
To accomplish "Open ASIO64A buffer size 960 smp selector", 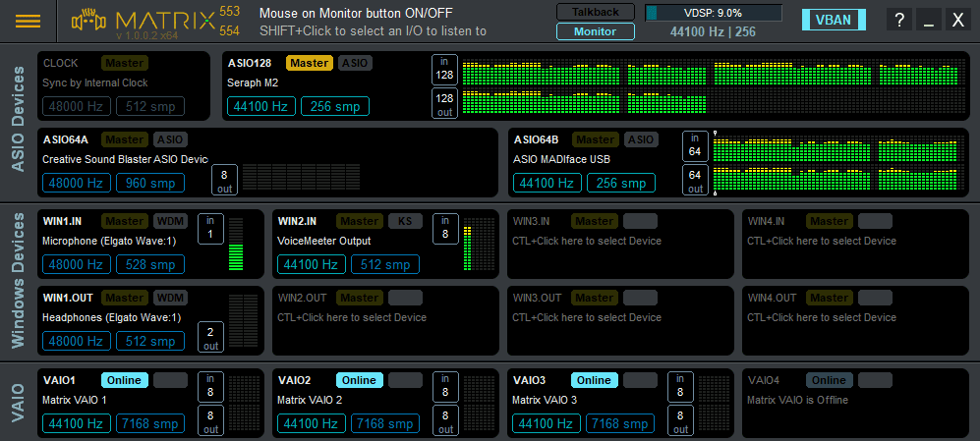I will (149, 183).
